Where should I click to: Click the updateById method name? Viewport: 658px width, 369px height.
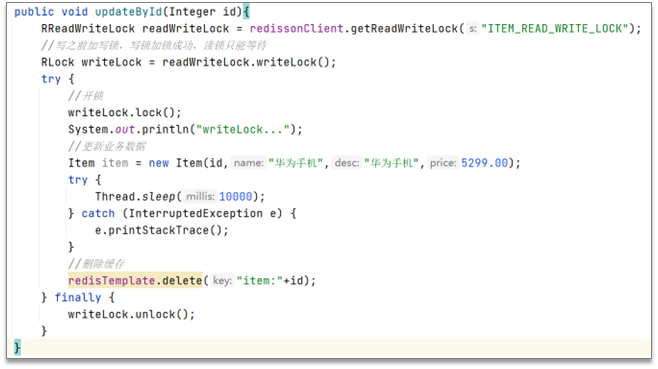point(128,12)
